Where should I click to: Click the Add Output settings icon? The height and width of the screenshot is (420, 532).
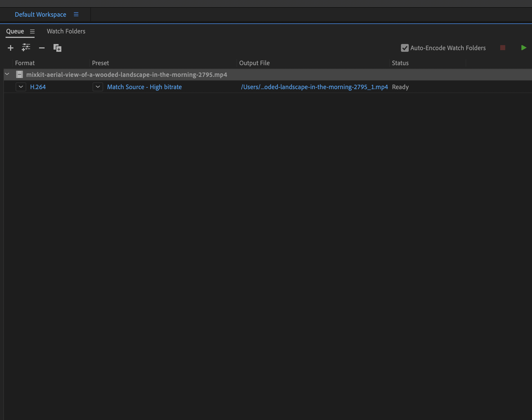26,48
